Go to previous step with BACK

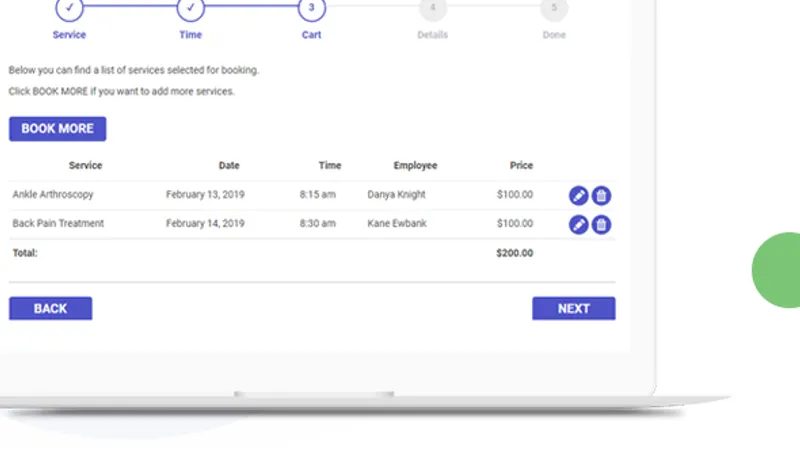(50, 309)
